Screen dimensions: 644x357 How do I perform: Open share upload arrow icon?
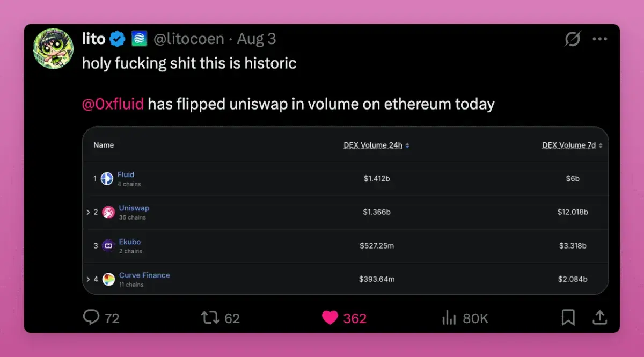point(599,318)
